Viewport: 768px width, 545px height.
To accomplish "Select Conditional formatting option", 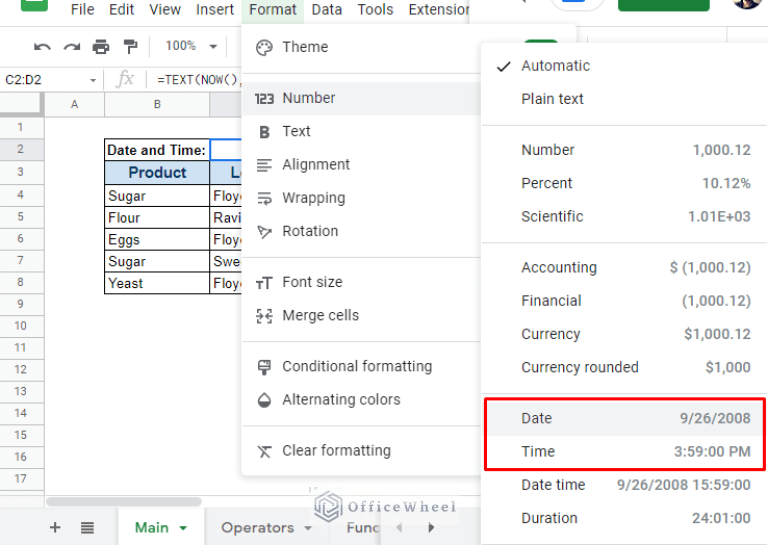I will (361, 366).
